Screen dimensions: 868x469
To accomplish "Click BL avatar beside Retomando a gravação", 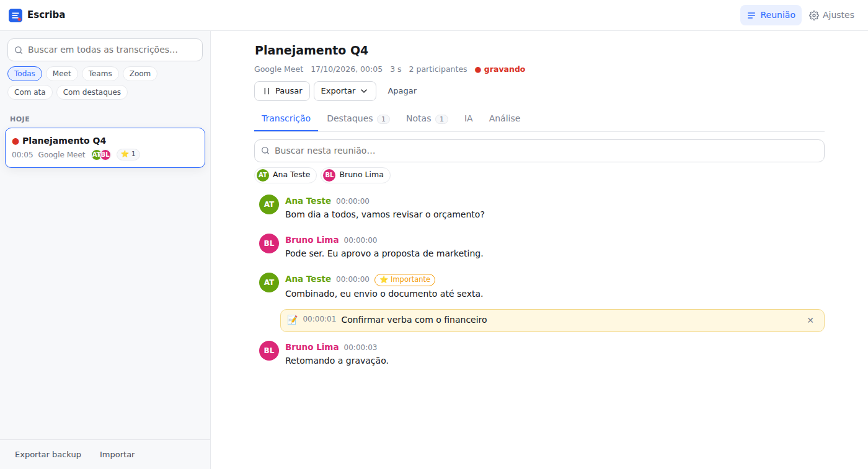I will click(x=269, y=351).
